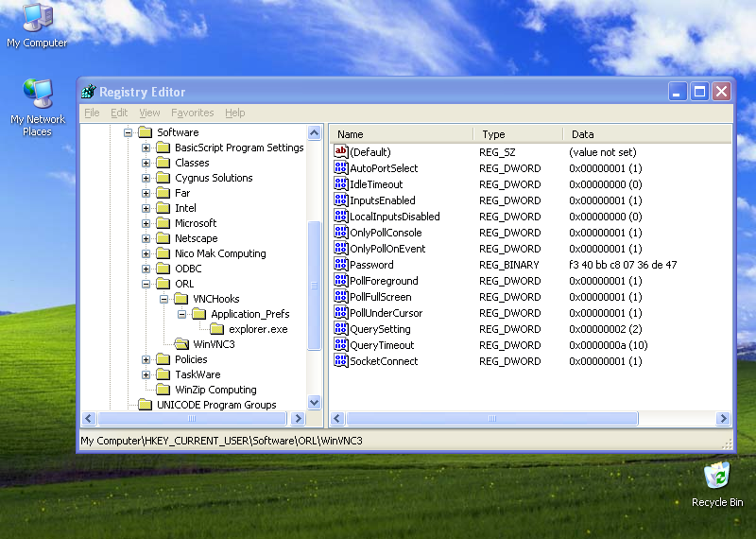
Task: Collapse the ORL key
Action: click(146, 284)
